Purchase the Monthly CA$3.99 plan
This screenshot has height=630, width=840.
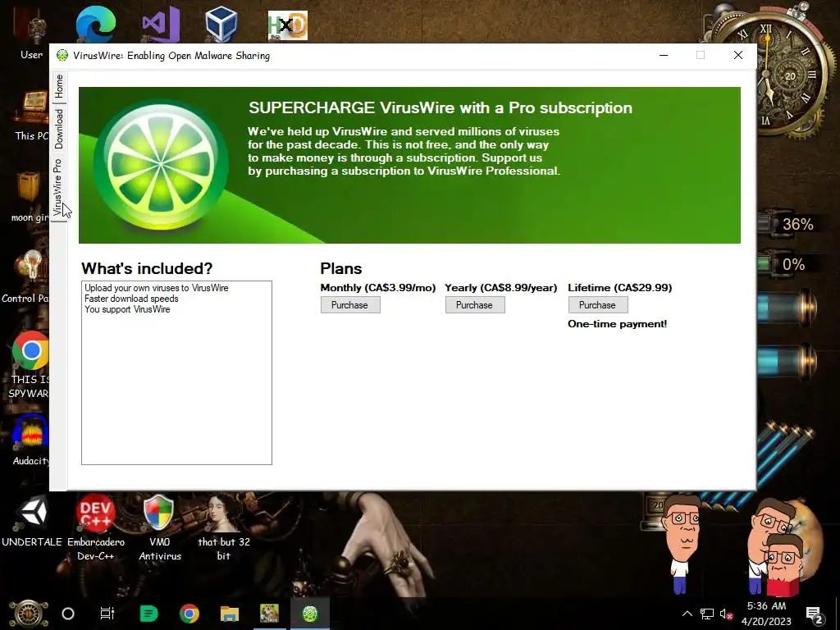pyautogui.click(x=350, y=305)
